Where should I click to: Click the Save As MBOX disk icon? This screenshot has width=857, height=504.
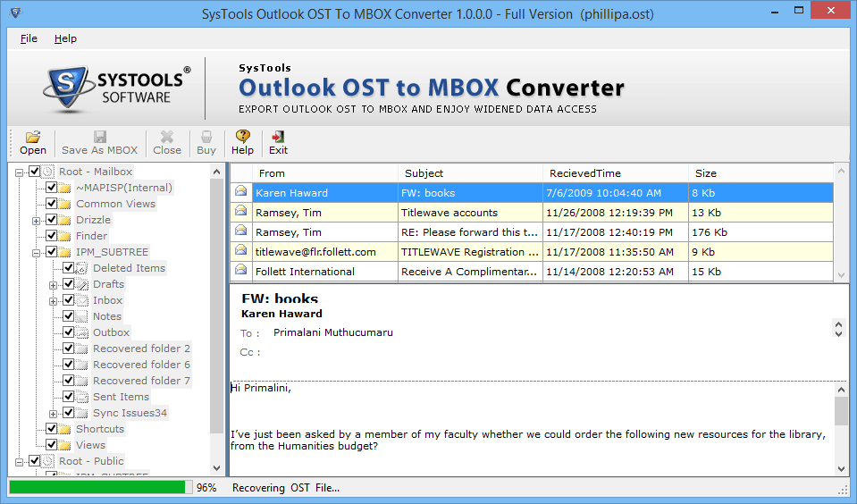tap(99, 136)
